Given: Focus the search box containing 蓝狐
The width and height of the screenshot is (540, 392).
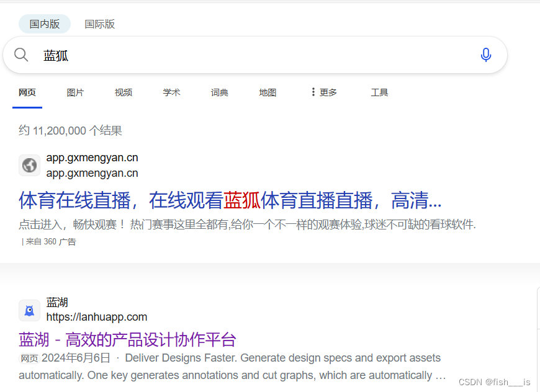Looking at the screenshot, I should tap(255, 55).
